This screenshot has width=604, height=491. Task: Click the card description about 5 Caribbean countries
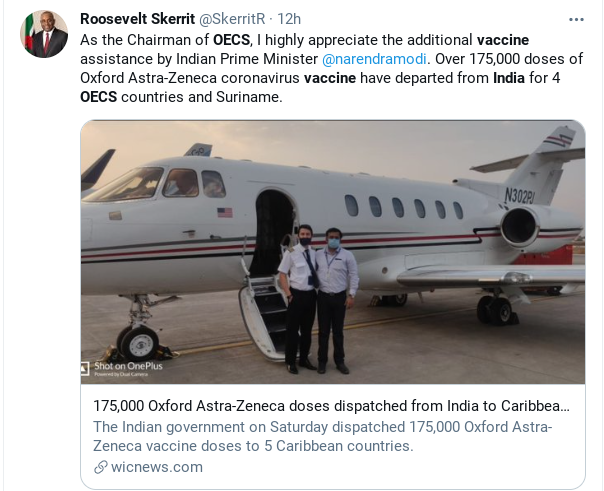[x=323, y=436]
